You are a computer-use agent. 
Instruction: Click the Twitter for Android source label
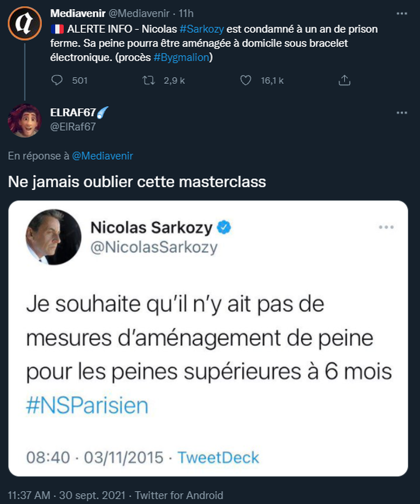point(179,495)
